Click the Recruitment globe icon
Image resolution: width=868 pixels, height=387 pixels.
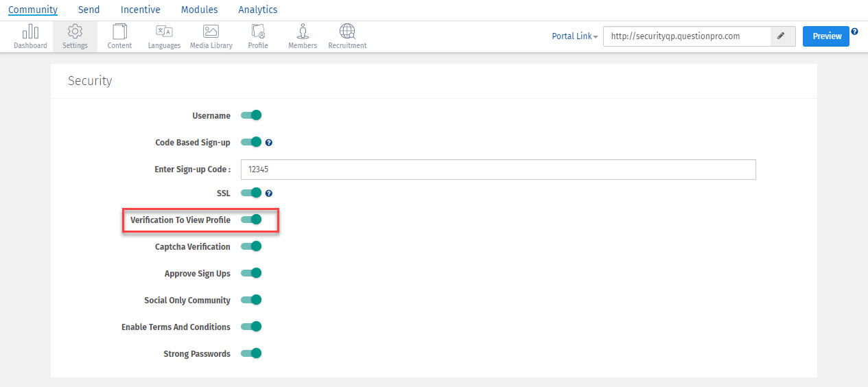347,36
